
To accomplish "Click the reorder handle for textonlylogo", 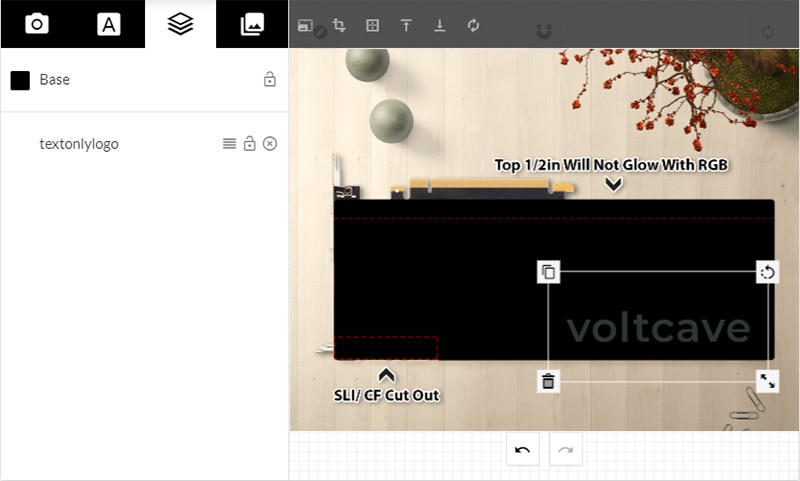I will click(230, 144).
